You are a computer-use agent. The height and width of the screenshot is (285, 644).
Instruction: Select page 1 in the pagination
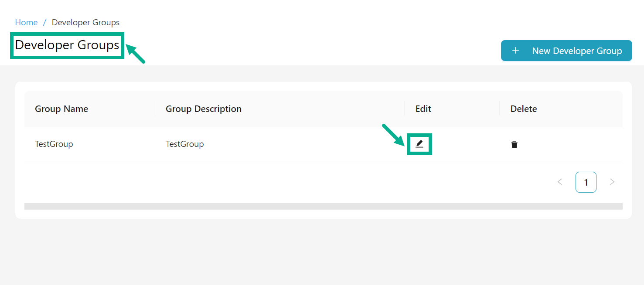[586, 182]
